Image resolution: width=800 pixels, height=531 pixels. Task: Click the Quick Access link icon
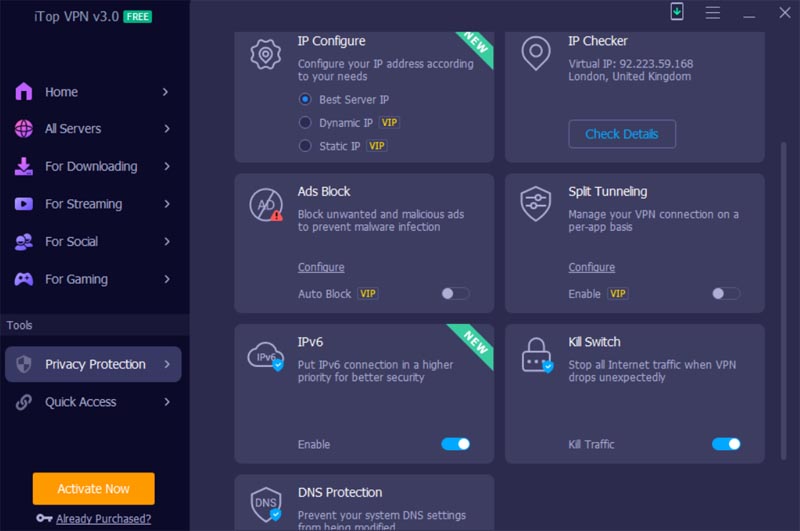pos(23,402)
